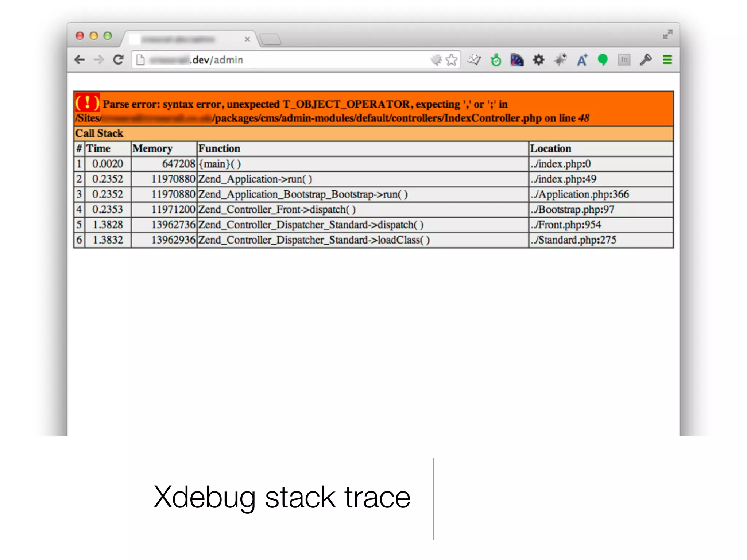
Task: Click time value 1.3828
Action: pos(108,225)
